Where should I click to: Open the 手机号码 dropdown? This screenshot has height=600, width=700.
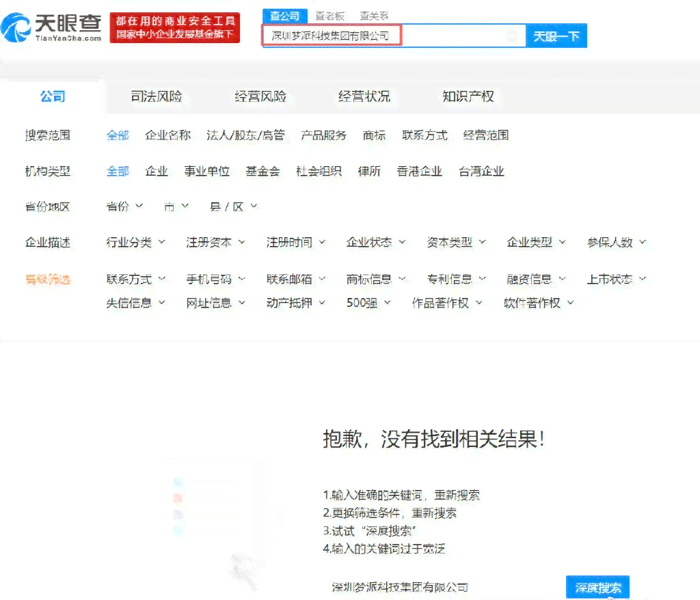click(215, 279)
